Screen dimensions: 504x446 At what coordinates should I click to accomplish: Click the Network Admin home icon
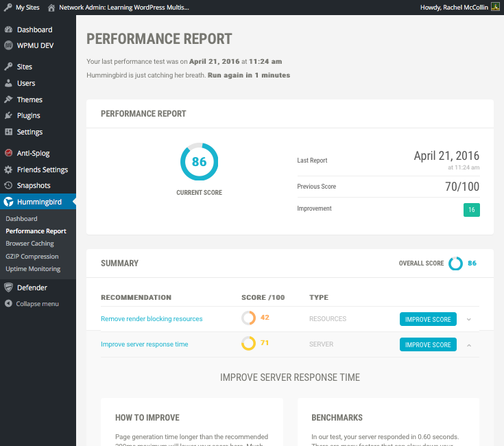[51, 8]
